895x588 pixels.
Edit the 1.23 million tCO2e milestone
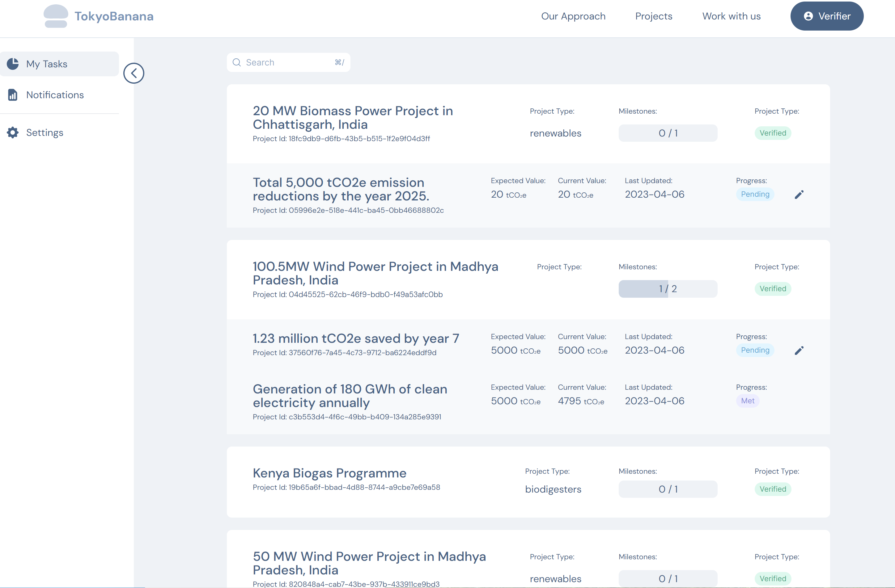(x=799, y=351)
